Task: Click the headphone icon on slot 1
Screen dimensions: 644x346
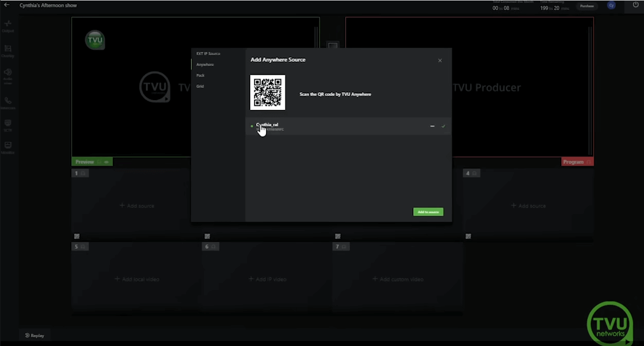Action: (83, 174)
